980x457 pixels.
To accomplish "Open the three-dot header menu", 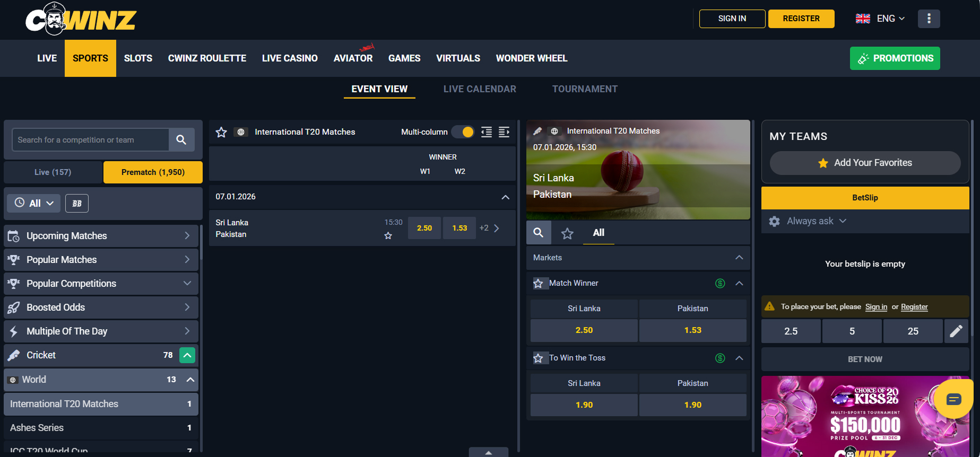I will 929,19.
